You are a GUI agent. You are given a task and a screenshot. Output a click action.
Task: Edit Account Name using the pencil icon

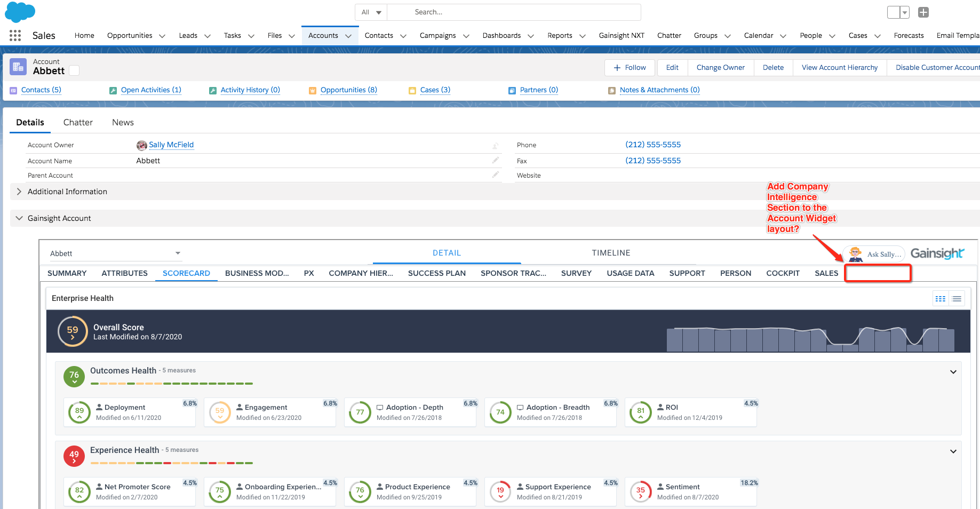pos(496,160)
